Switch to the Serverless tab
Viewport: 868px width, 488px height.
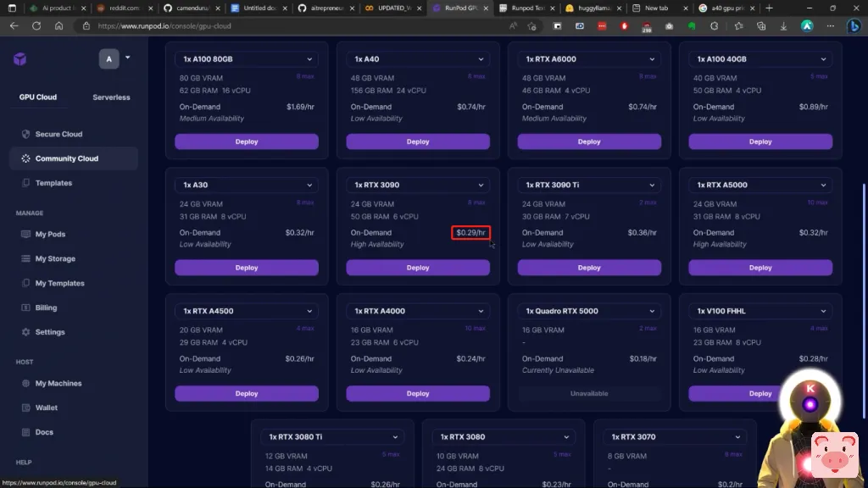click(111, 97)
